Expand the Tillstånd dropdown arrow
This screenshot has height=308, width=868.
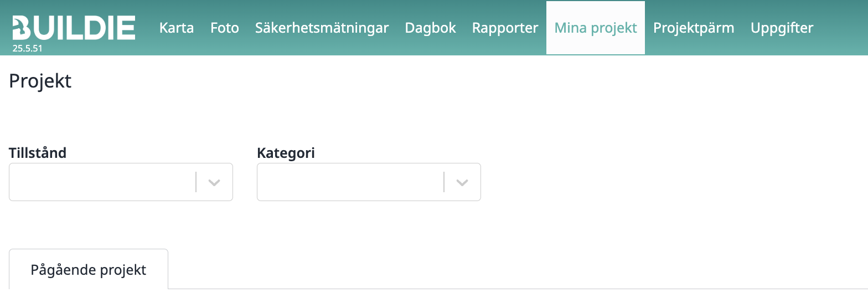(x=214, y=182)
